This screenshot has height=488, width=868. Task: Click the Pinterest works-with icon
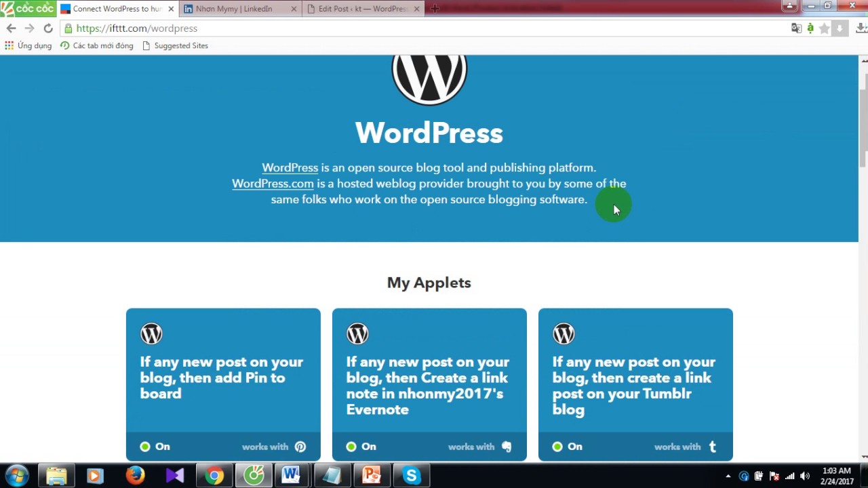(300, 447)
